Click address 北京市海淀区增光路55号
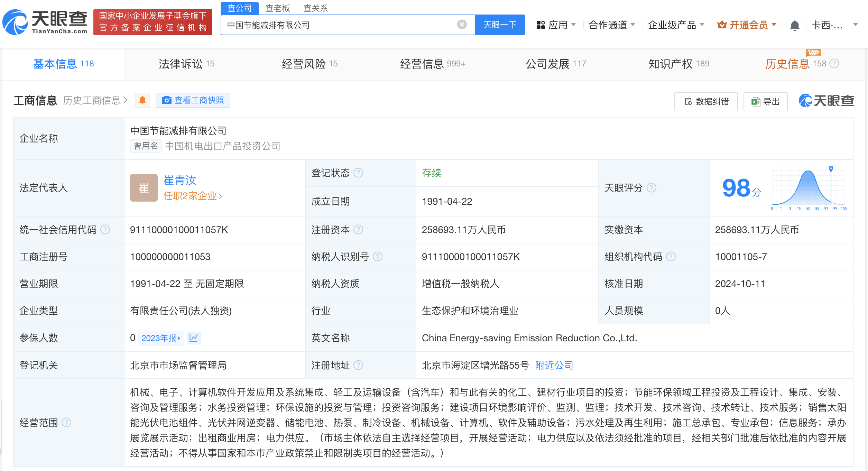The image size is (868, 471). (475, 365)
